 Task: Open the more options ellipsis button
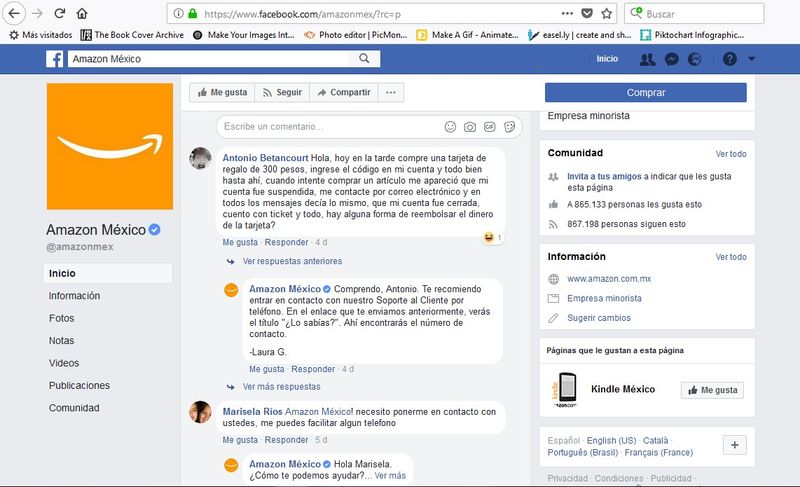(x=391, y=93)
